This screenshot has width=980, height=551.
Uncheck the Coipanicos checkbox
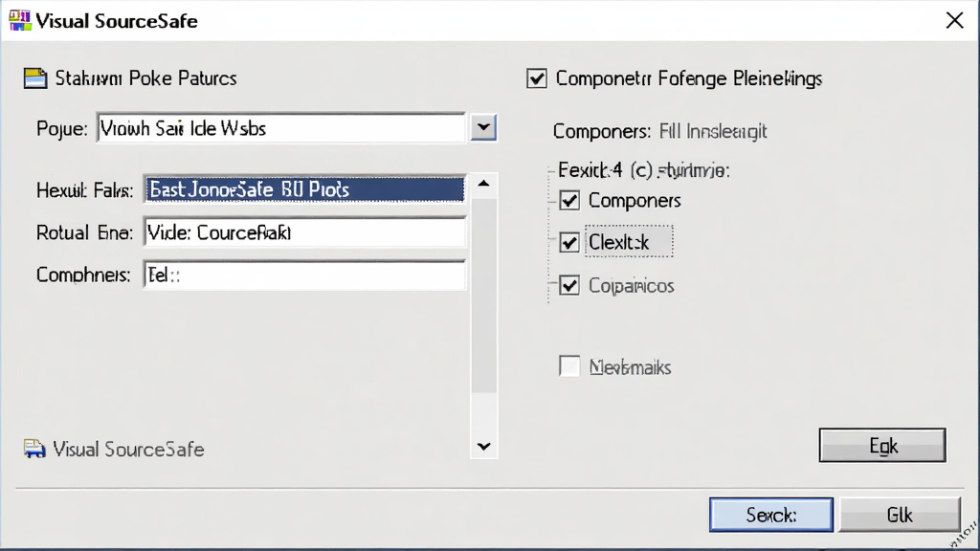[x=568, y=285]
